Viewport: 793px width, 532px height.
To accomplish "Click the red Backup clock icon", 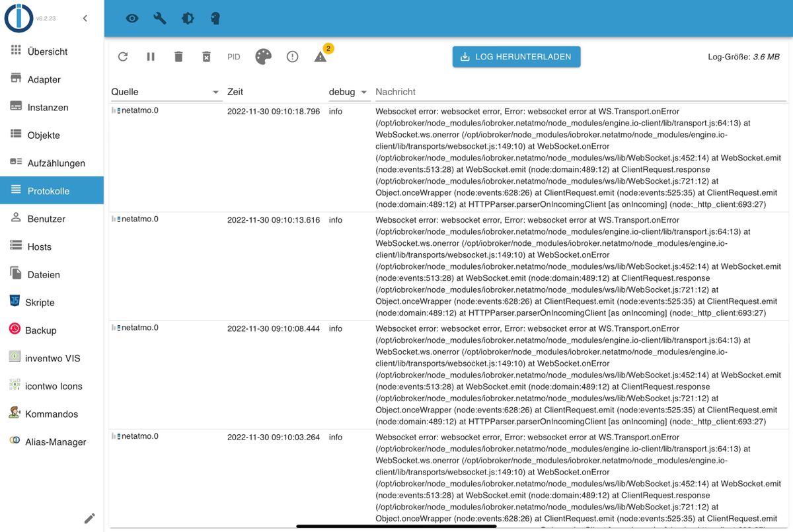I will pyautogui.click(x=15, y=328).
